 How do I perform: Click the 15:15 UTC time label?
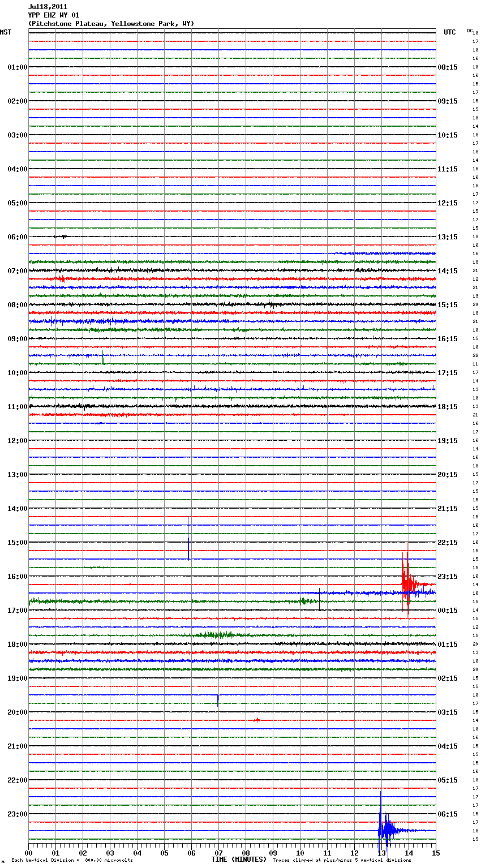point(448,305)
